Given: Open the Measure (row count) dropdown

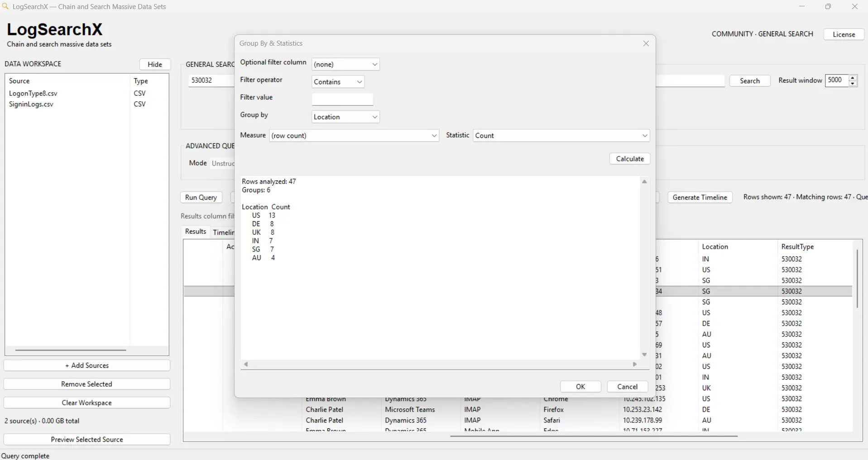Looking at the screenshot, I should coord(354,135).
